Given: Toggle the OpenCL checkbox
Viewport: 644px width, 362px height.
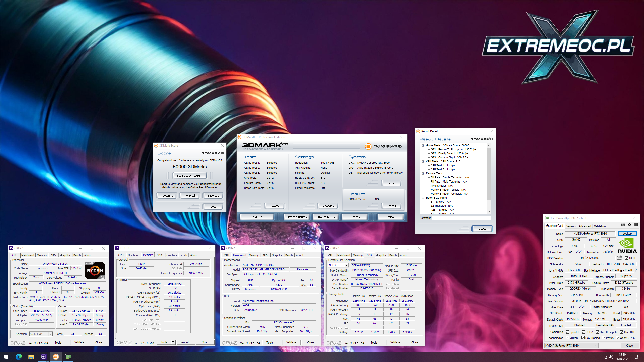Looking at the screenshot, I should pyautogui.click(x=567, y=332).
